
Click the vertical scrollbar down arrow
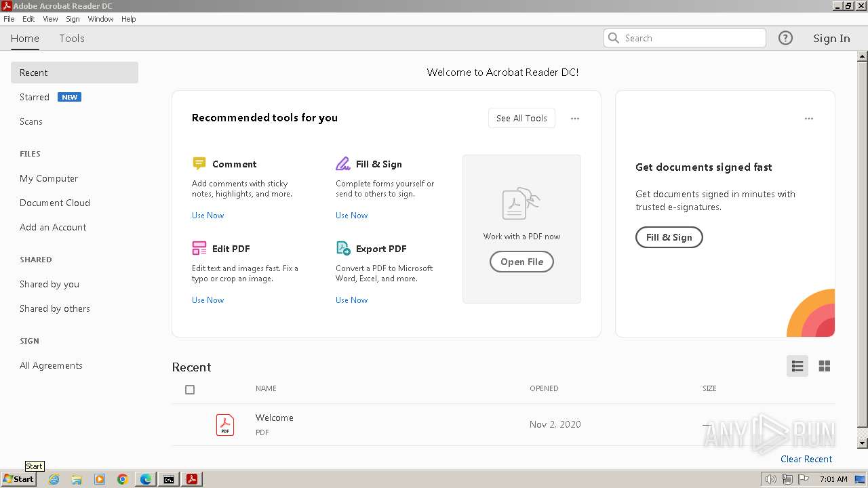[863, 443]
